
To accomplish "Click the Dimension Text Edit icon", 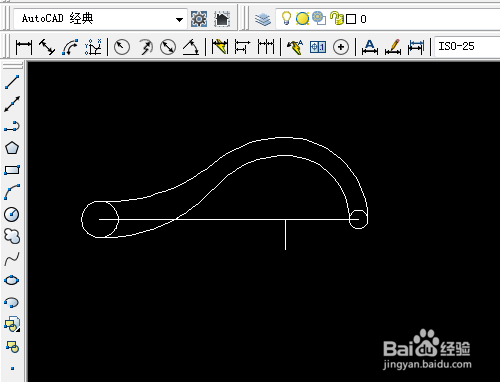I will [393, 47].
